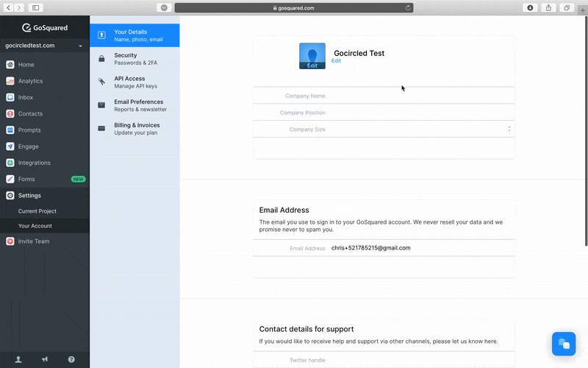Screen dimensions: 588x368
Task: Open the gocircledtest.com project dropdown
Action: coord(45,46)
